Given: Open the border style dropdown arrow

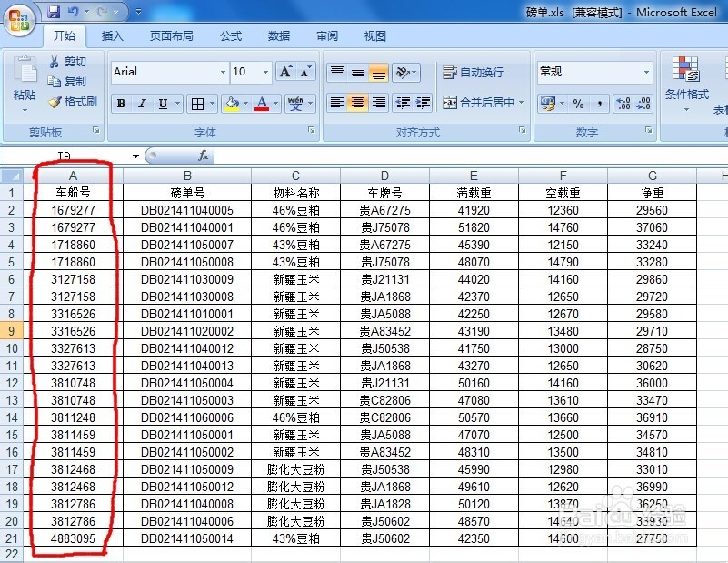Looking at the screenshot, I should (x=211, y=104).
